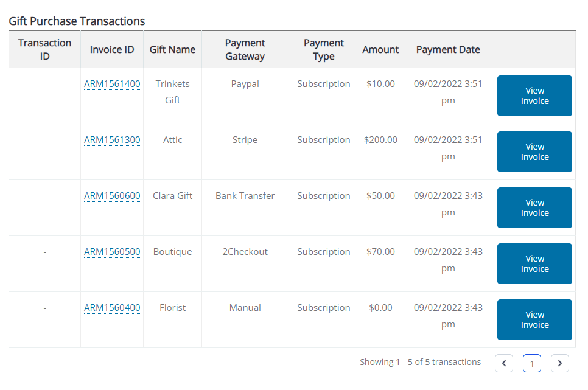588x390 pixels.
Task: Click the Payment Date column header
Action: [x=448, y=49]
